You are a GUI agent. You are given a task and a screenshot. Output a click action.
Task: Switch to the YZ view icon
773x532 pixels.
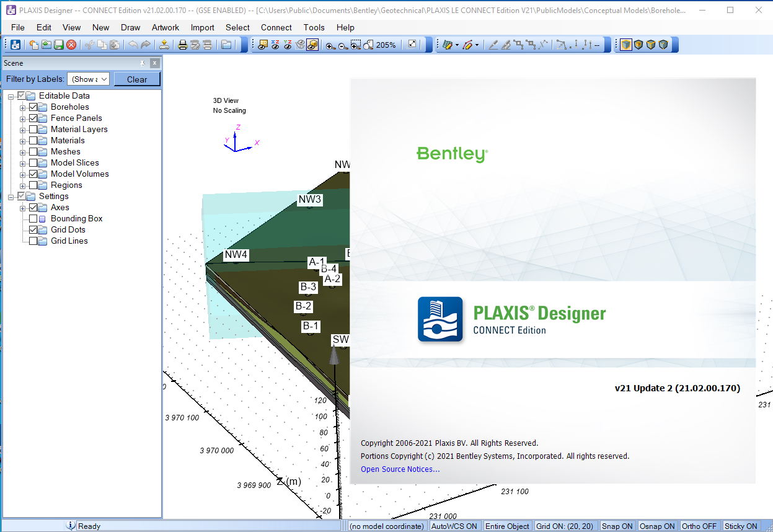click(x=288, y=45)
